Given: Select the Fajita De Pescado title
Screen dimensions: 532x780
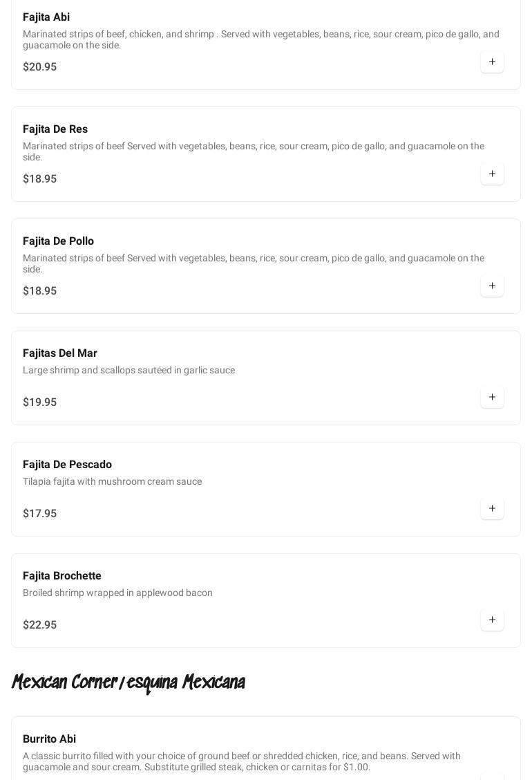Looking at the screenshot, I should pyautogui.click(x=67, y=465).
